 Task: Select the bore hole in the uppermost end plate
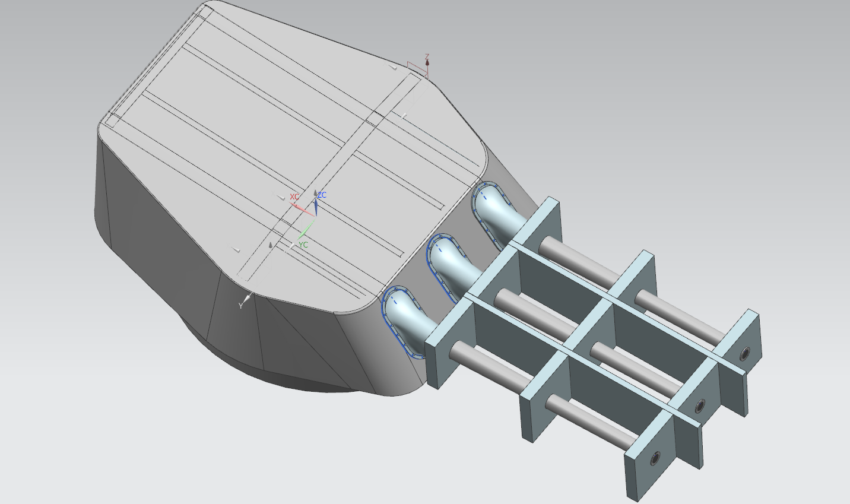click(x=744, y=354)
